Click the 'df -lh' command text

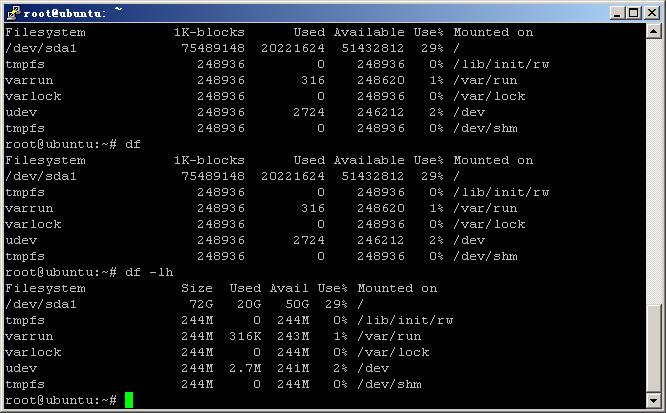pyautogui.click(x=149, y=272)
